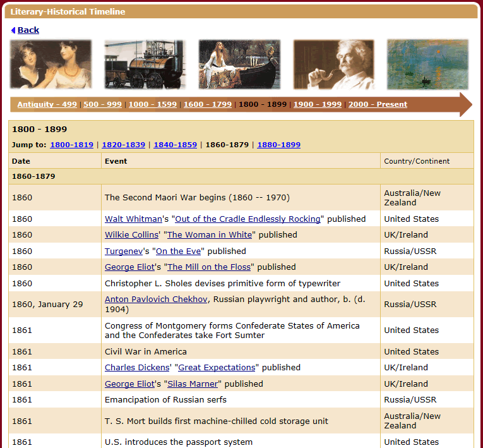Click the blue Back arrow icon
483x448 pixels.
[13, 30]
